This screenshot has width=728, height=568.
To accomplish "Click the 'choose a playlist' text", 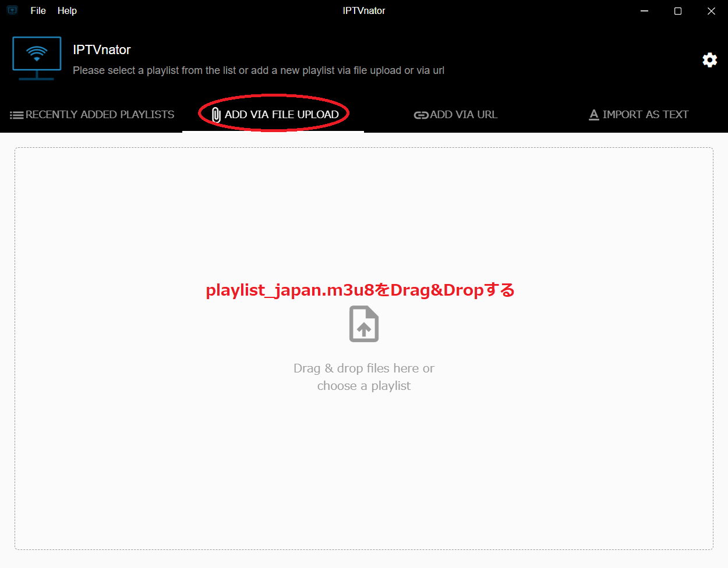I will coord(364,386).
